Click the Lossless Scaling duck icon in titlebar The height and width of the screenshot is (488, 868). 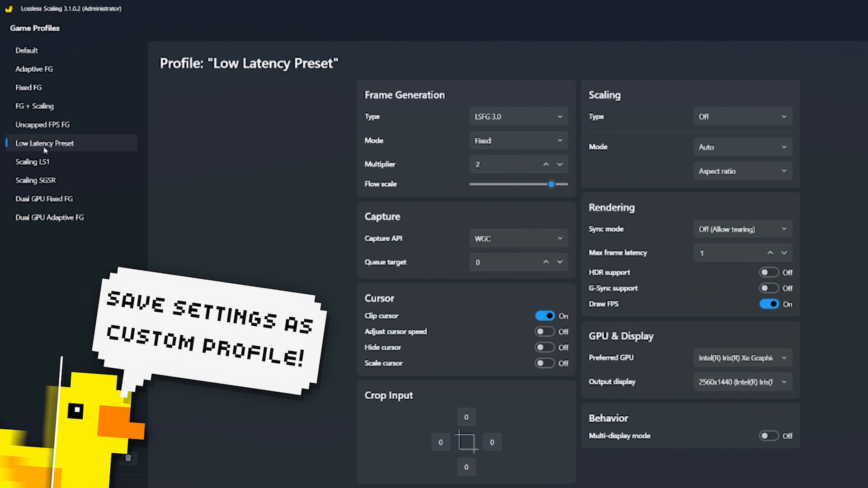(x=9, y=9)
